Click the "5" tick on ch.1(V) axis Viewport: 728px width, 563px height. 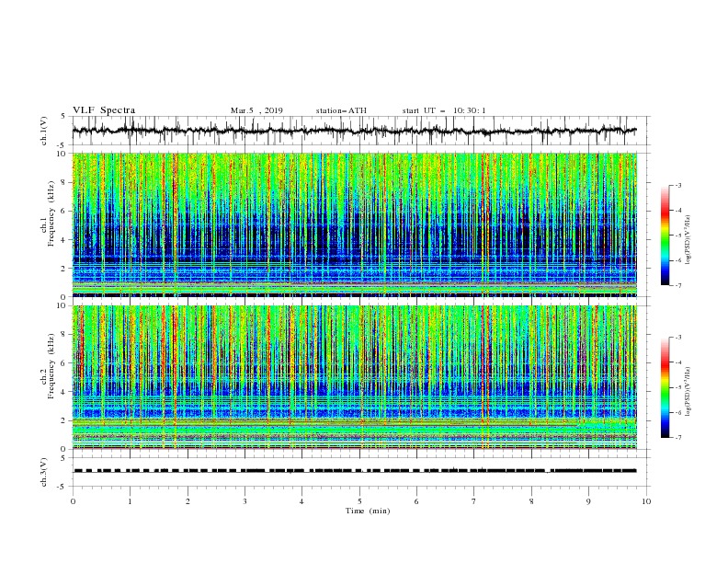(65, 117)
